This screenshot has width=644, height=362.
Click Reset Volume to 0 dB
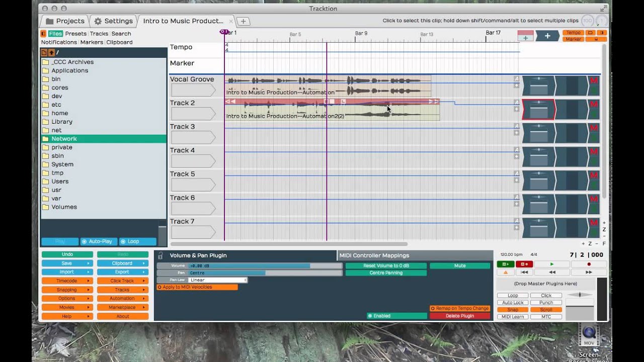386,265
